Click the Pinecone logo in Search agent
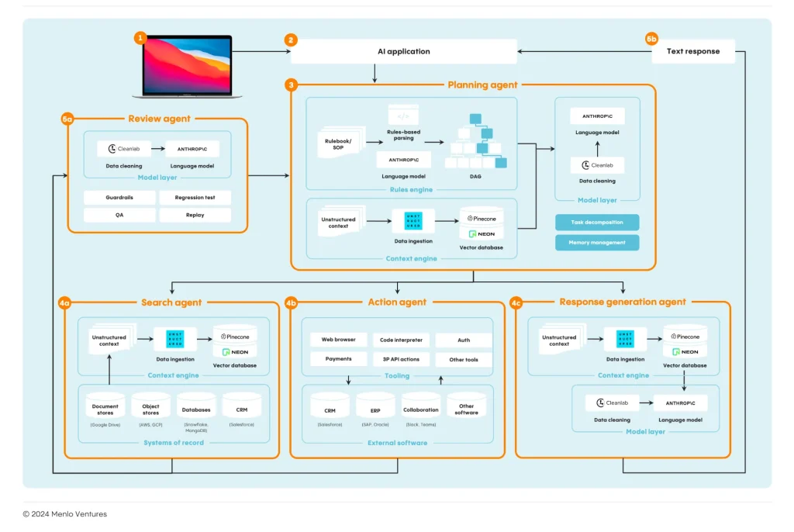The height and width of the screenshot is (532, 794). 235,337
